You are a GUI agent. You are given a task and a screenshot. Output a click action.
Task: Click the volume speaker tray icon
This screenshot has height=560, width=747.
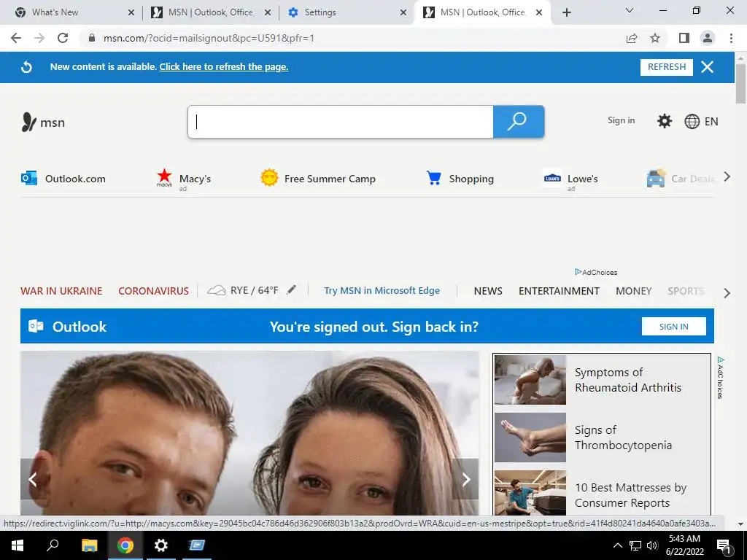click(x=652, y=545)
